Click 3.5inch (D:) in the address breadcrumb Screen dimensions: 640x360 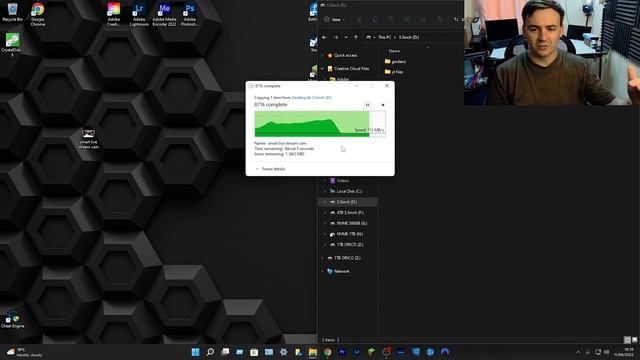pyautogui.click(x=409, y=37)
